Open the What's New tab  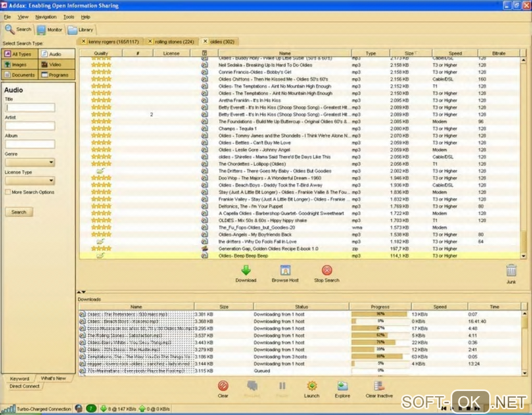pyautogui.click(x=53, y=378)
